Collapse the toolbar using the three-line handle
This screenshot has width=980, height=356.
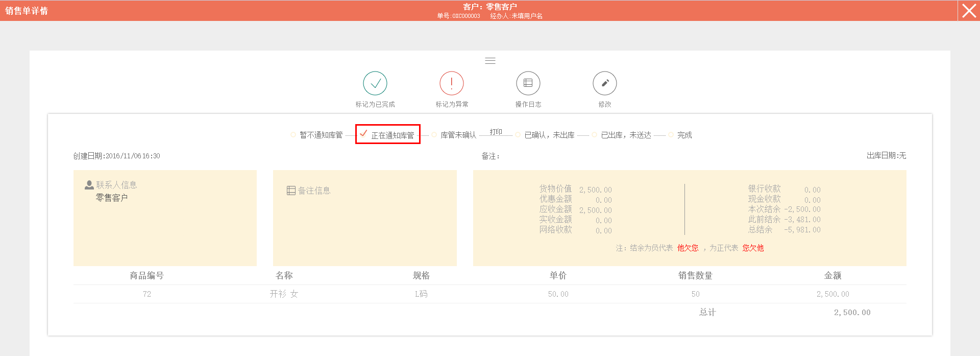[490, 61]
